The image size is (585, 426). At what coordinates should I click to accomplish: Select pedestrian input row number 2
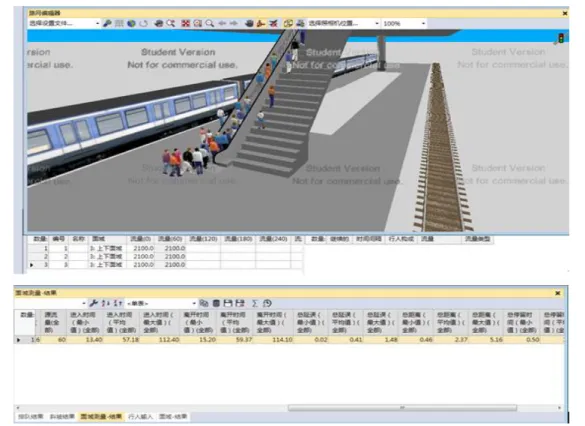click(x=164, y=256)
